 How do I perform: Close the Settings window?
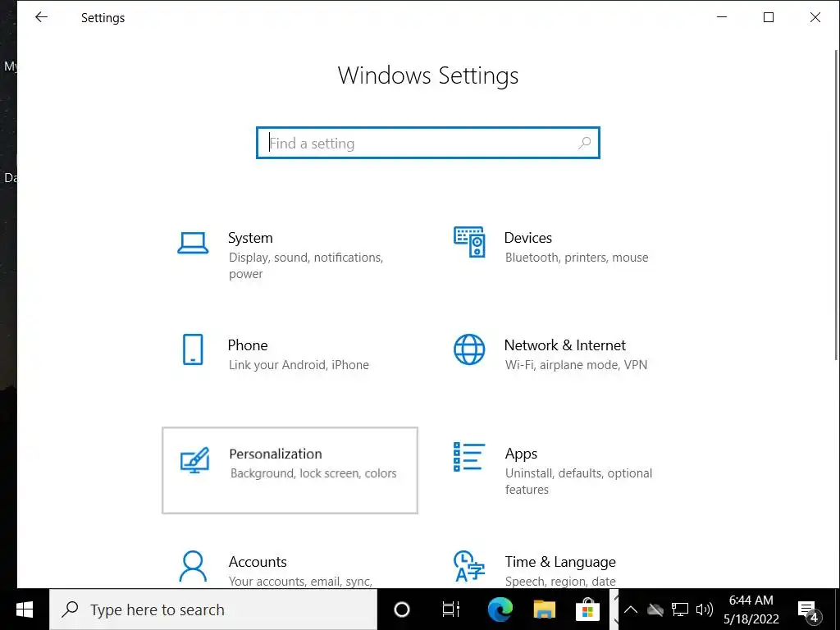(x=815, y=17)
